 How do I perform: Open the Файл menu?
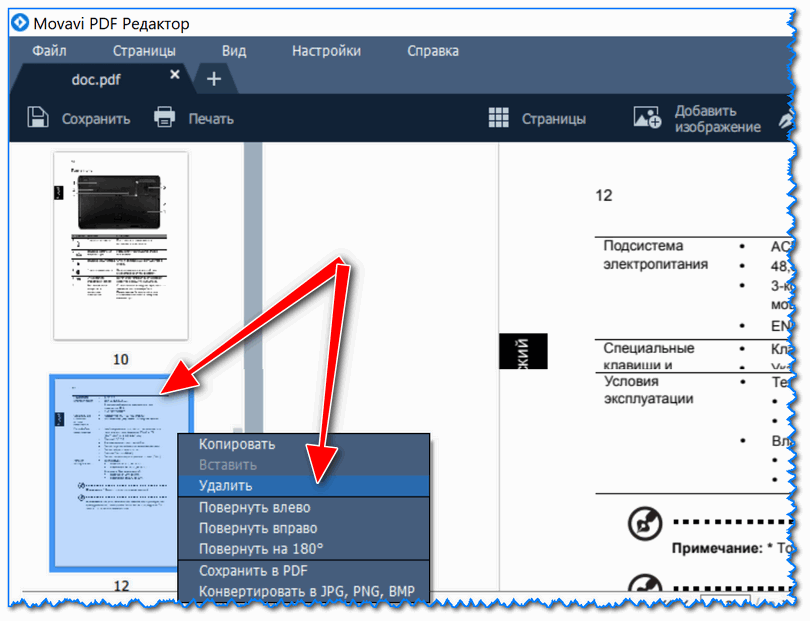[x=49, y=51]
